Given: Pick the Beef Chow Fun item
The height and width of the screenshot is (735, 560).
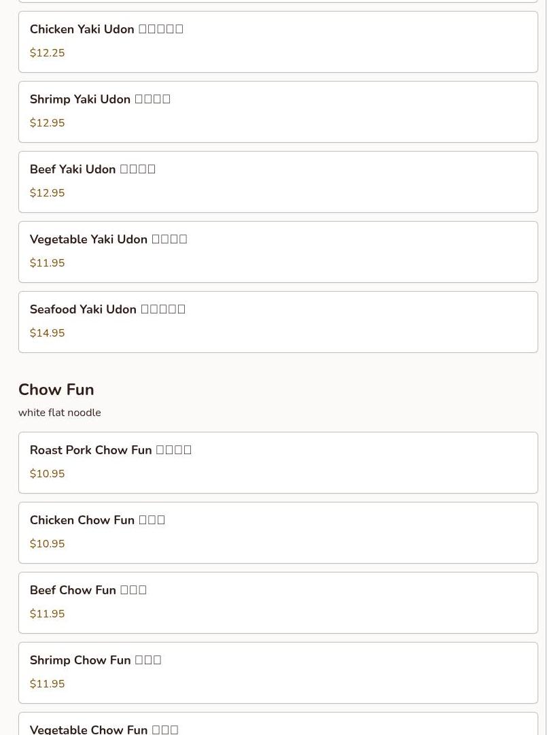Looking at the screenshot, I should [278, 603].
